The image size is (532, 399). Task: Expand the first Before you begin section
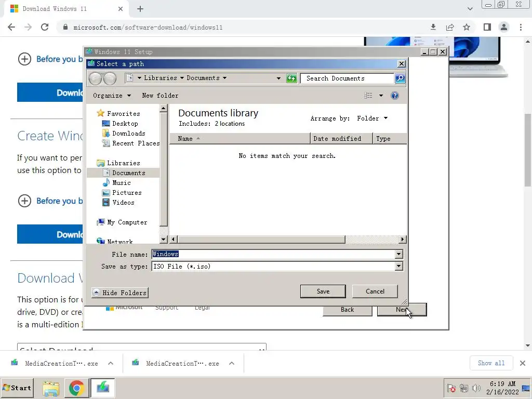[x=50, y=59]
